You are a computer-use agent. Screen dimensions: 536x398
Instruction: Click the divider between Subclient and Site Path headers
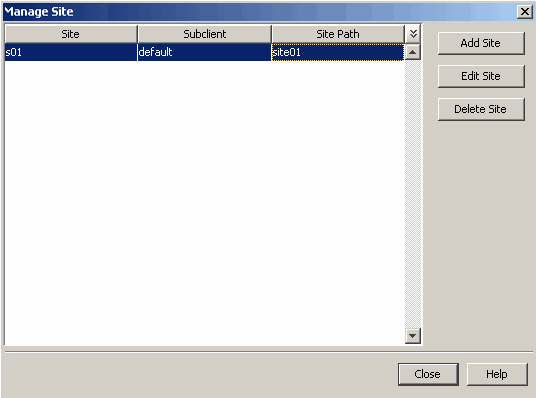[x=271, y=34]
